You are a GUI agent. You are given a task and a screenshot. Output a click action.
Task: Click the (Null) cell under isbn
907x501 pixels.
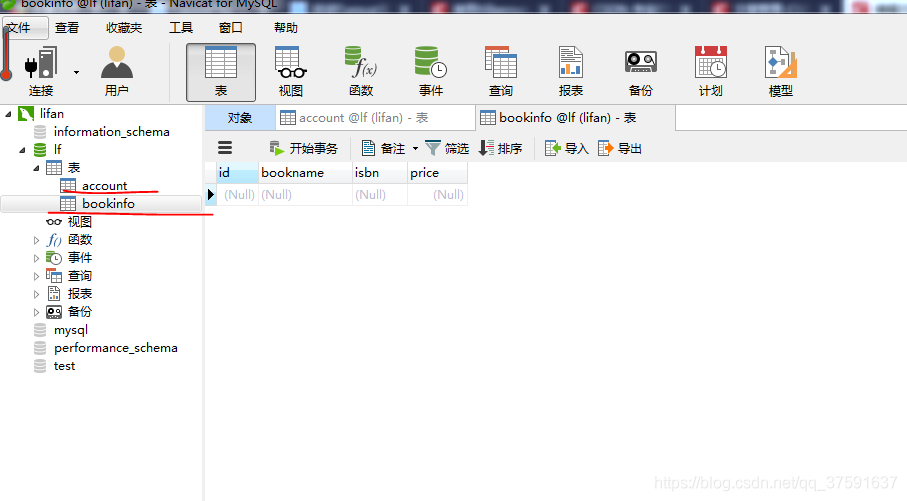[x=379, y=194]
